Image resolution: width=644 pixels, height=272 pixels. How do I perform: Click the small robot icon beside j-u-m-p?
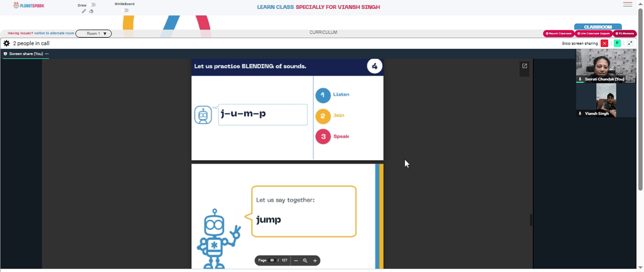coord(203,115)
